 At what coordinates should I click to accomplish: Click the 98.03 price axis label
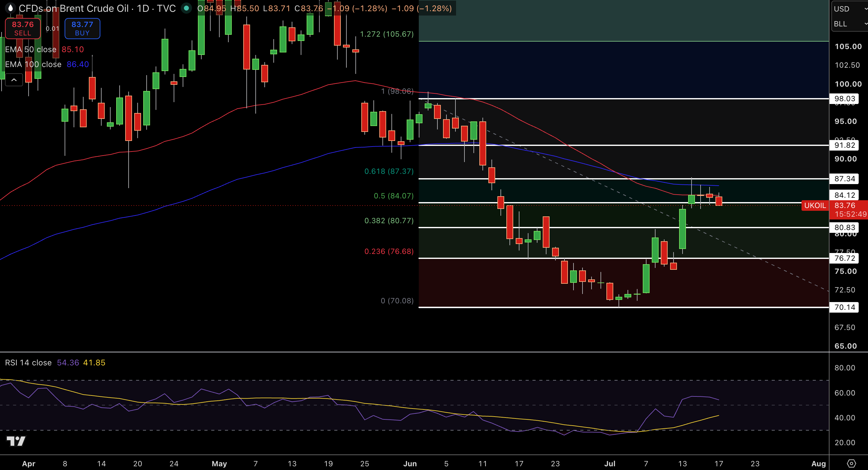point(844,99)
